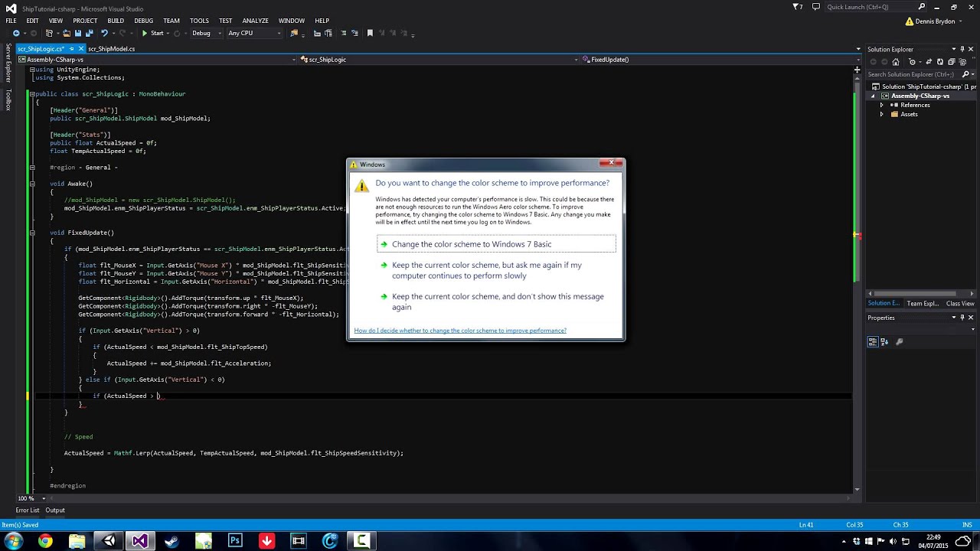This screenshot has height=551, width=980.
Task: Collapse the #region General outline
Action: pos(31,167)
